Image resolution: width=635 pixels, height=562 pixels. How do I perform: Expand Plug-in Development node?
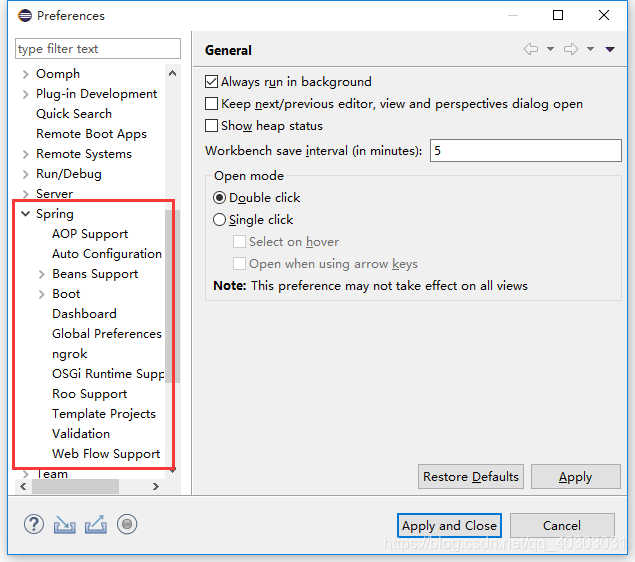click(26, 94)
